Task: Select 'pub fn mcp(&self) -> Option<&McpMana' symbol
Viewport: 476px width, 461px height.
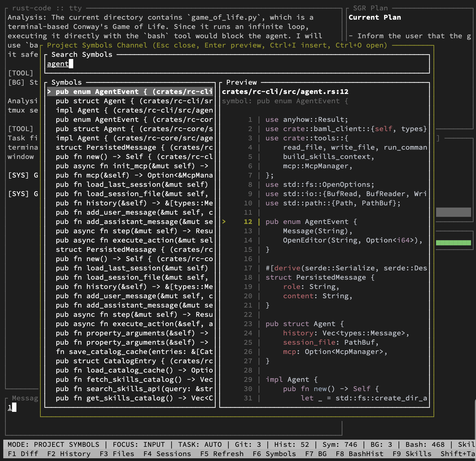Action: click(130, 175)
